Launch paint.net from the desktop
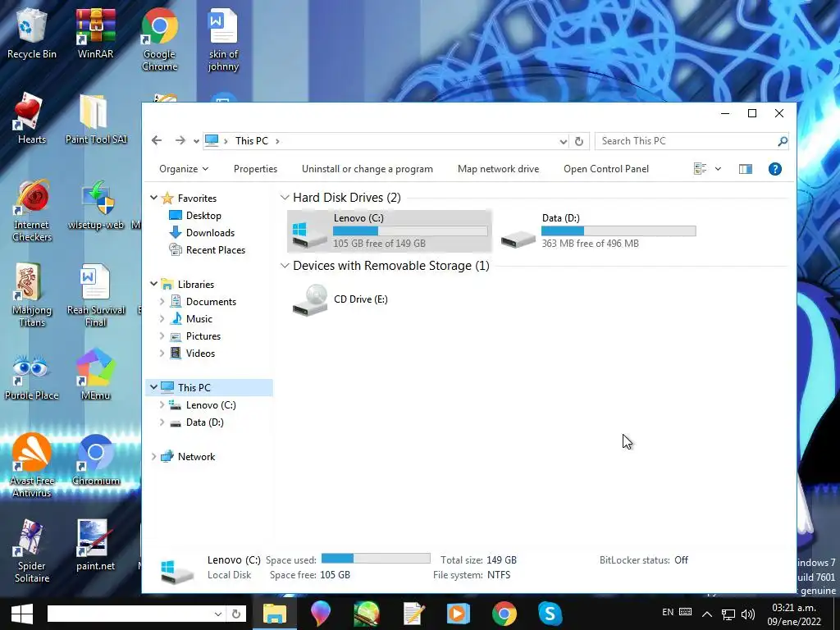Viewport: 840px width, 630px height. pyautogui.click(x=95, y=546)
